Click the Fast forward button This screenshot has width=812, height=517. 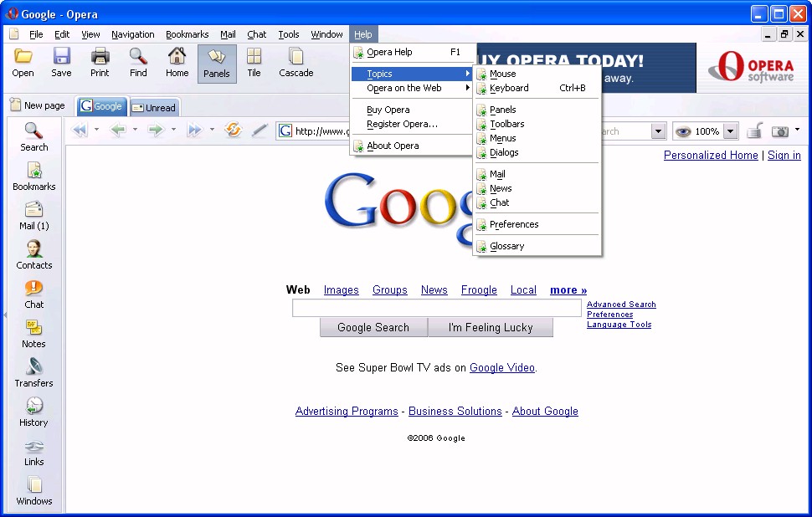[195, 130]
